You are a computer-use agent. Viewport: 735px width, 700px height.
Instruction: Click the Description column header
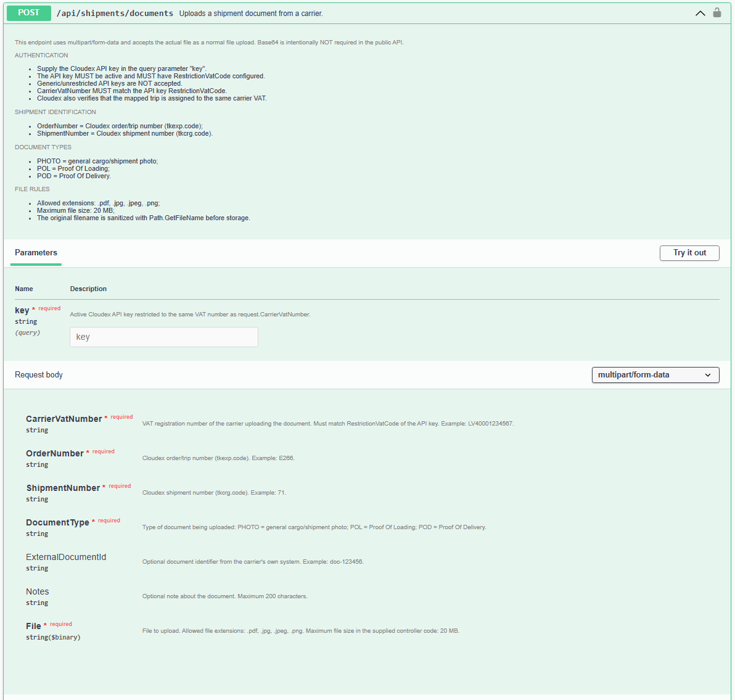[89, 289]
